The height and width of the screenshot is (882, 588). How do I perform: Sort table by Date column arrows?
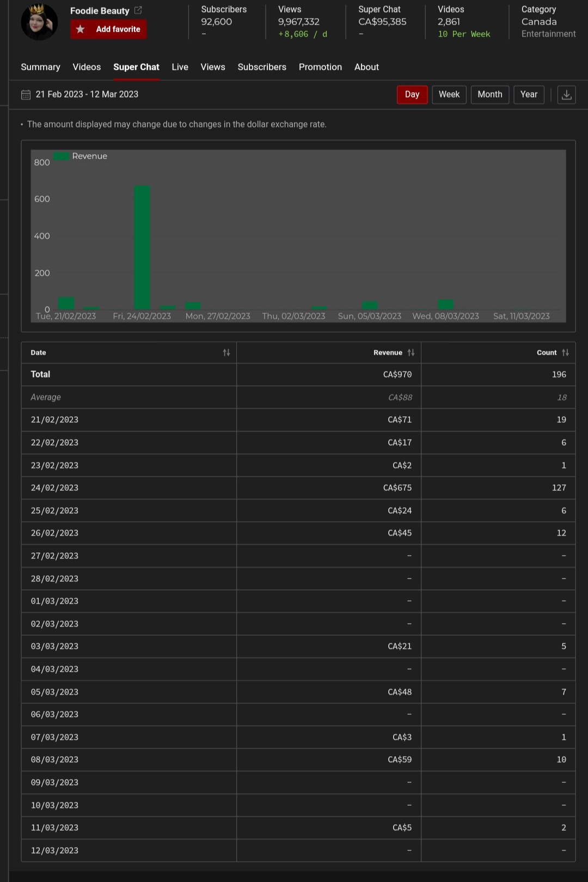[226, 352]
